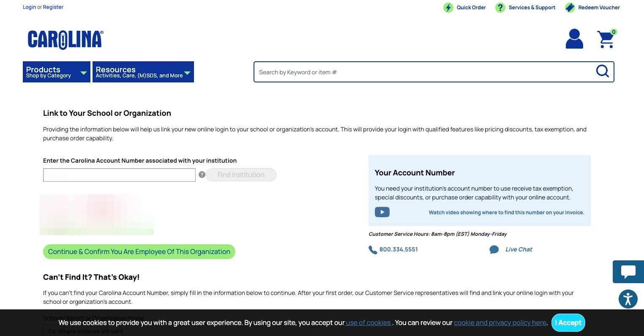The height and width of the screenshot is (336, 644).
Task: Click the account number help question mark
Action: (202, 175)
